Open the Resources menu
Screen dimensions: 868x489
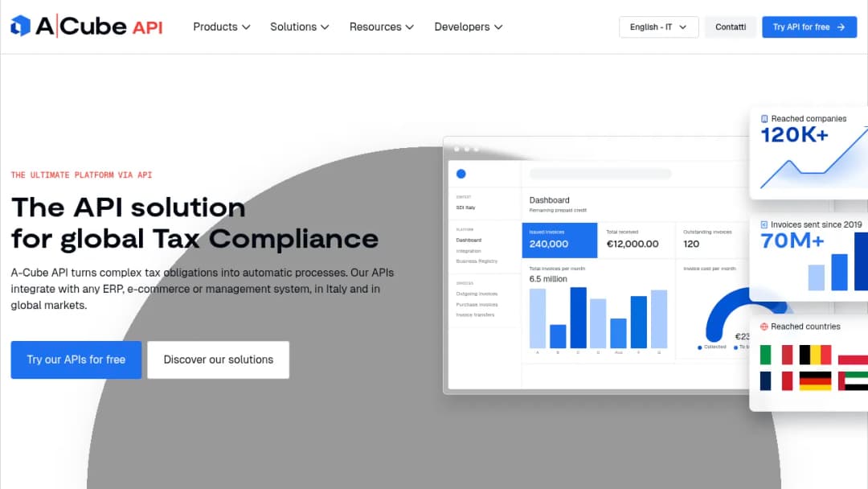click(382, 27)
